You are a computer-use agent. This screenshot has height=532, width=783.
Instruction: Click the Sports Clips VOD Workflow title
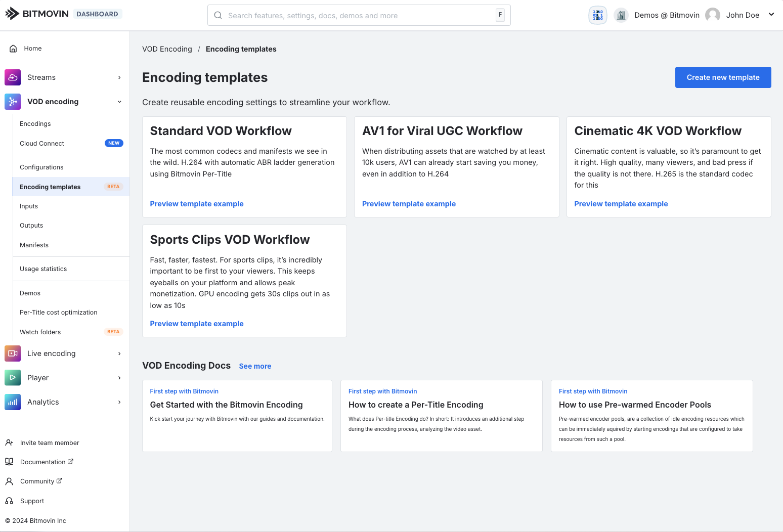tap(230, 240)
